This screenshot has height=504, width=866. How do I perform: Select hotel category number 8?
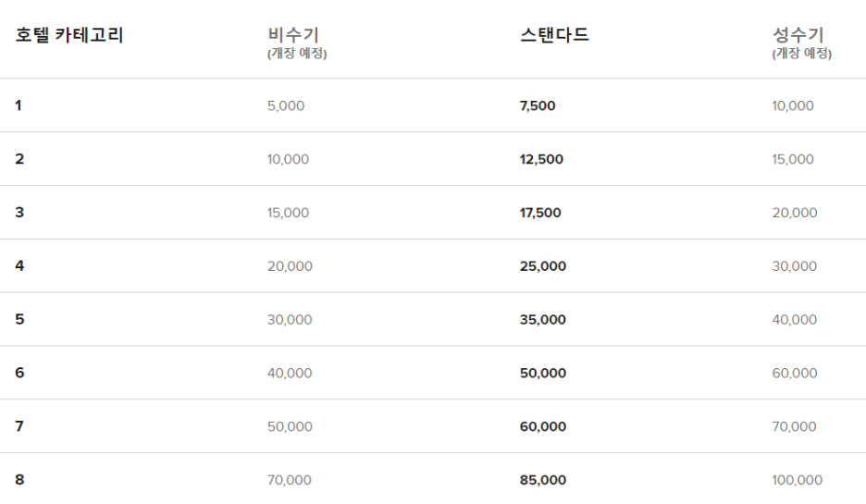pos(19,481)
